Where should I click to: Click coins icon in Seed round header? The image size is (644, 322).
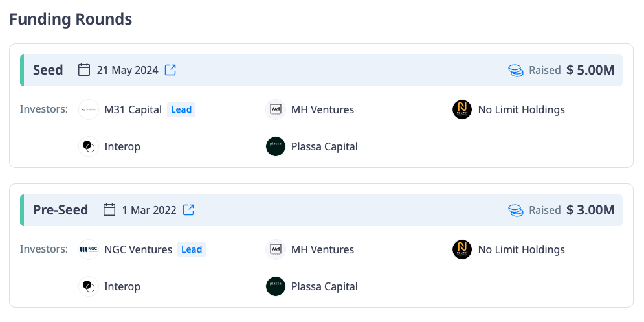[x=516, y=70]
